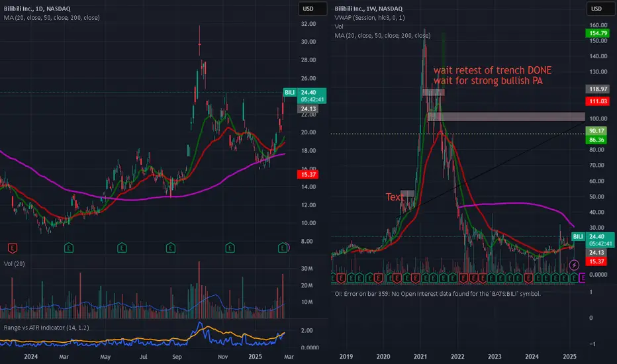Click the 2023 label on weekly time axis

(x=495, y=357)
